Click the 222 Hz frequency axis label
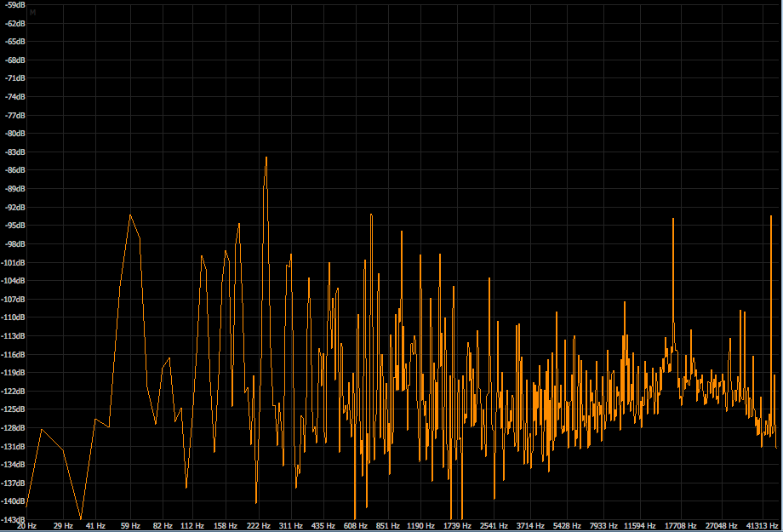Viewport: 783px width, 532px height. (x=259, y=526)
